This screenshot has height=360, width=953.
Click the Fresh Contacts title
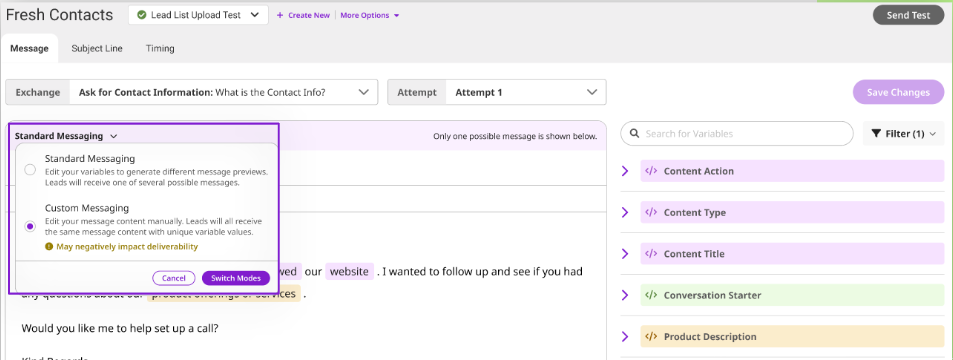click(x=60, y=15)
